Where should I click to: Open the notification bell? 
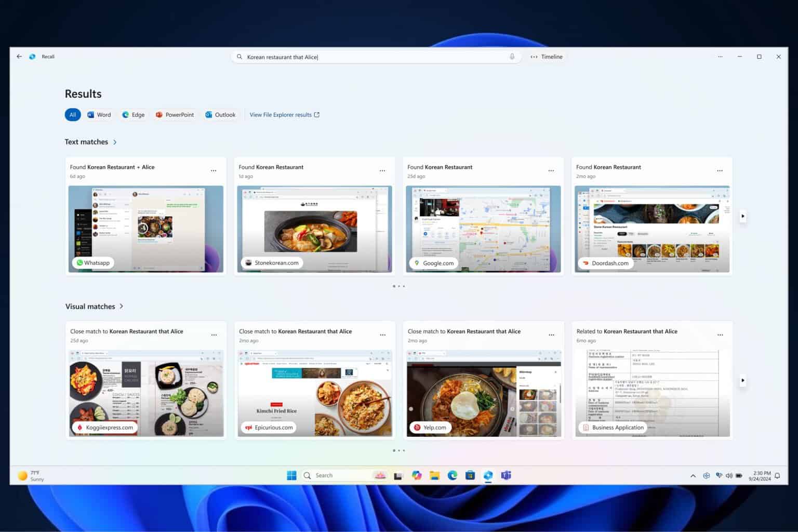pyautogui.click(x=777, y=476)
